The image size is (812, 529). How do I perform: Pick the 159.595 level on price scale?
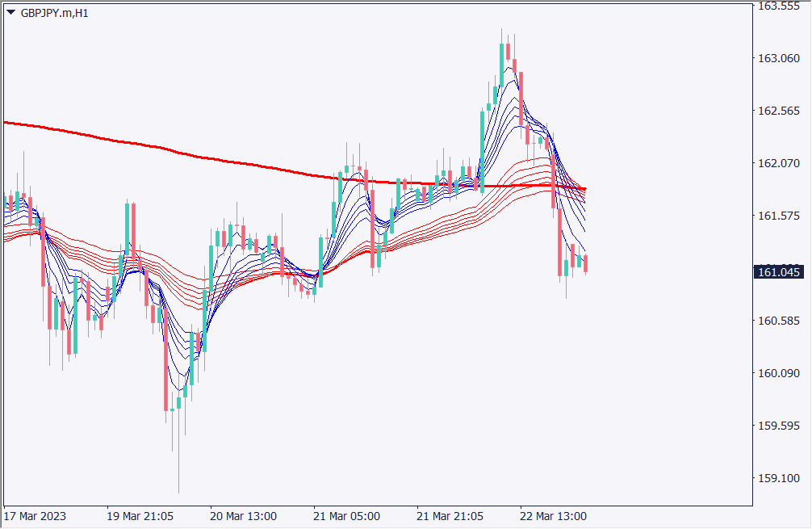[779, 426]
